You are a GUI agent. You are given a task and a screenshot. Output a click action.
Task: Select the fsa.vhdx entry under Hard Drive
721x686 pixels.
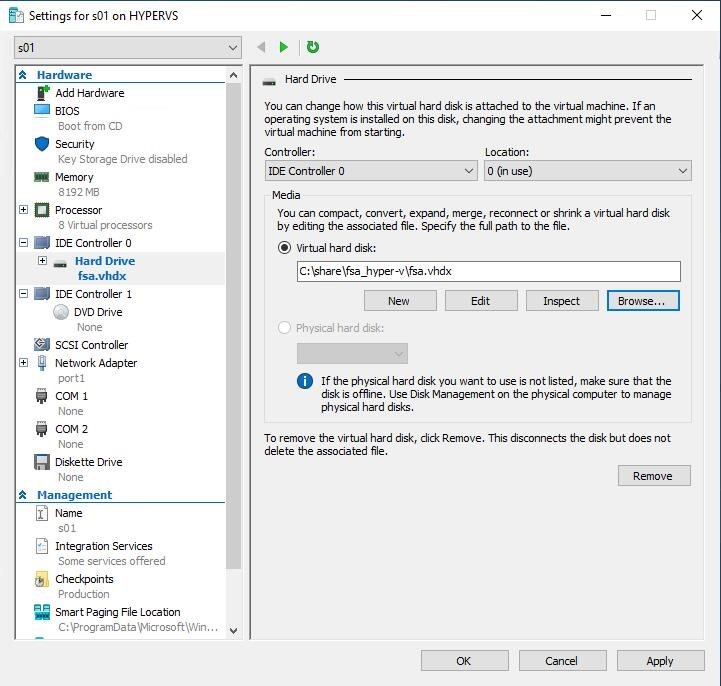click(x=102, y=276)
